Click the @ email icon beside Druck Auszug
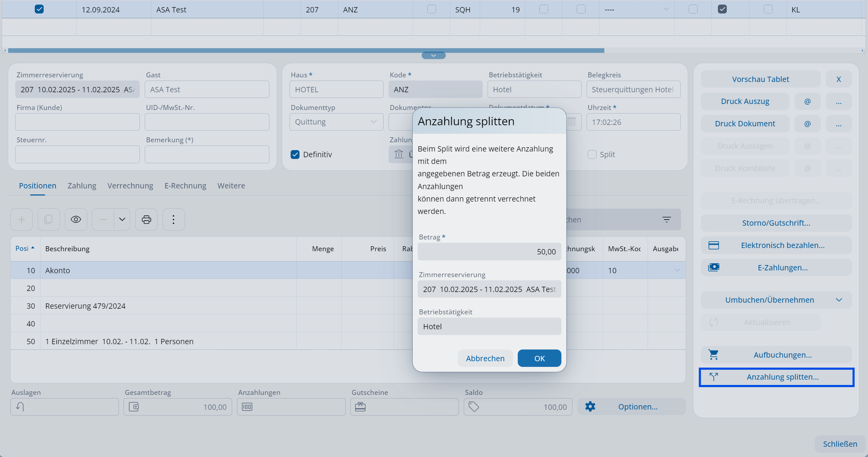Image resolution: width=868 pixels, height=457 pixels. pyautogui.click(x=807, y=101)
